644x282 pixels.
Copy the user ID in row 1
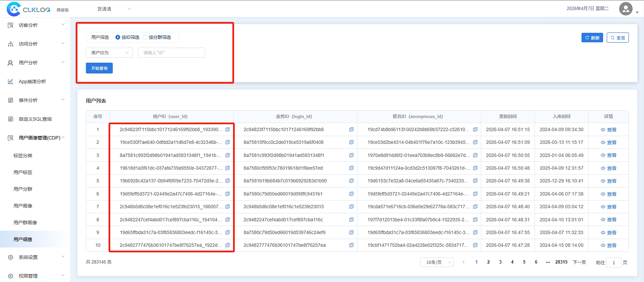227,129
